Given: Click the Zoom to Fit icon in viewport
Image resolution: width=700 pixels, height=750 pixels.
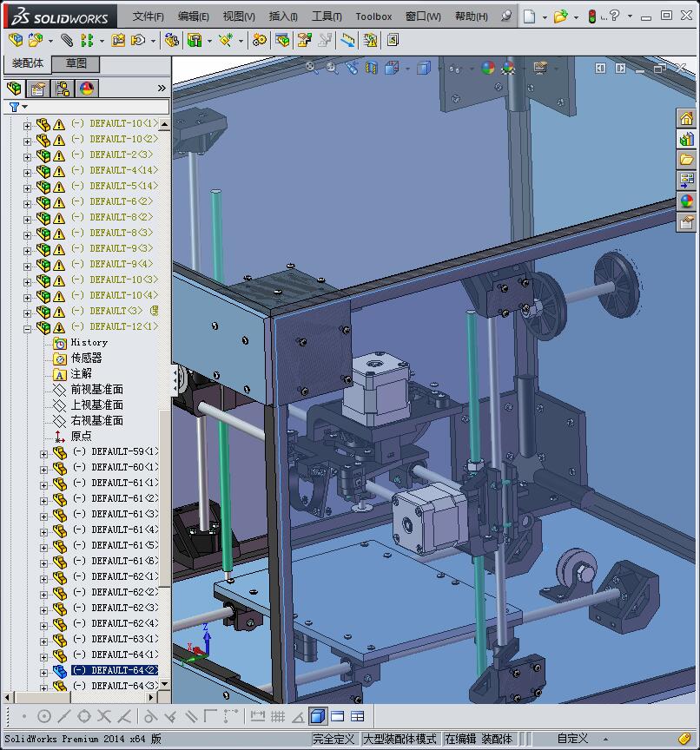Looking at the screenshot, I should [x=311, y=68].
